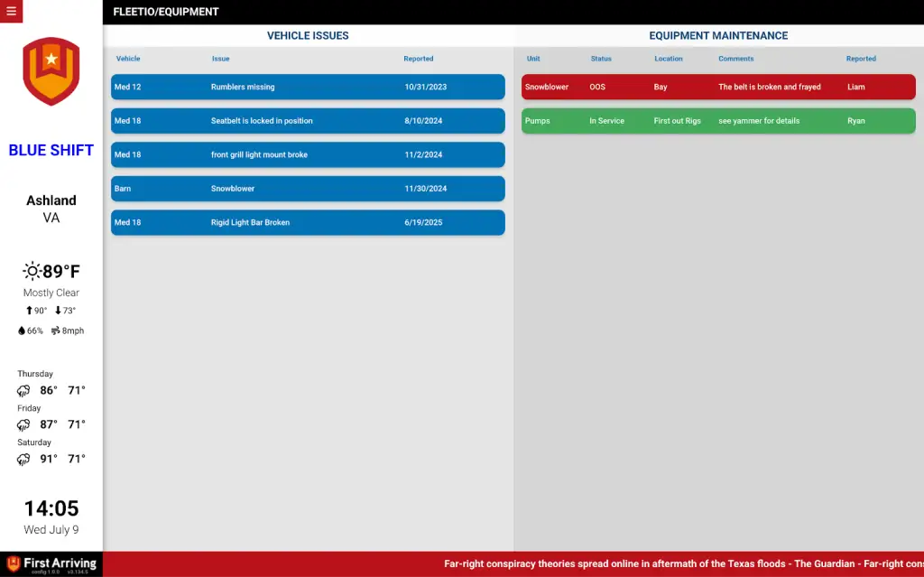Open the front grill light mount broke issue
Viewport: 924px width, 577px height.
point(308,154)
